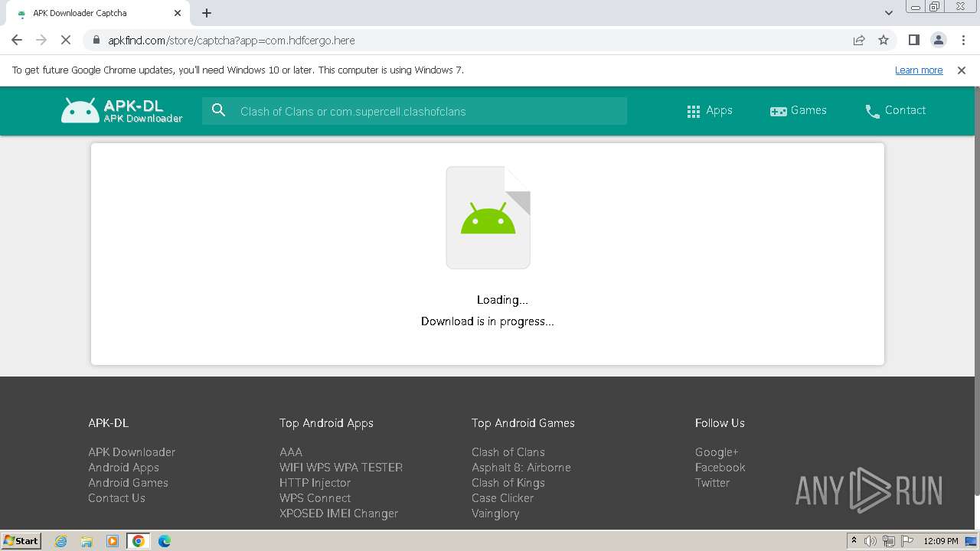
Task: Open the Clash of Clans link
Action: (508, 452)
